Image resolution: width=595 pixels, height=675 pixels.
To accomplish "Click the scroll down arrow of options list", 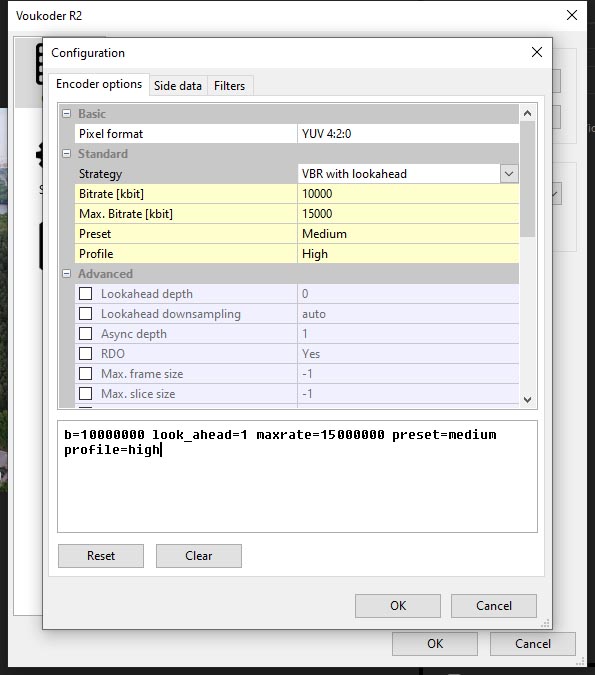I will [527, 399].
